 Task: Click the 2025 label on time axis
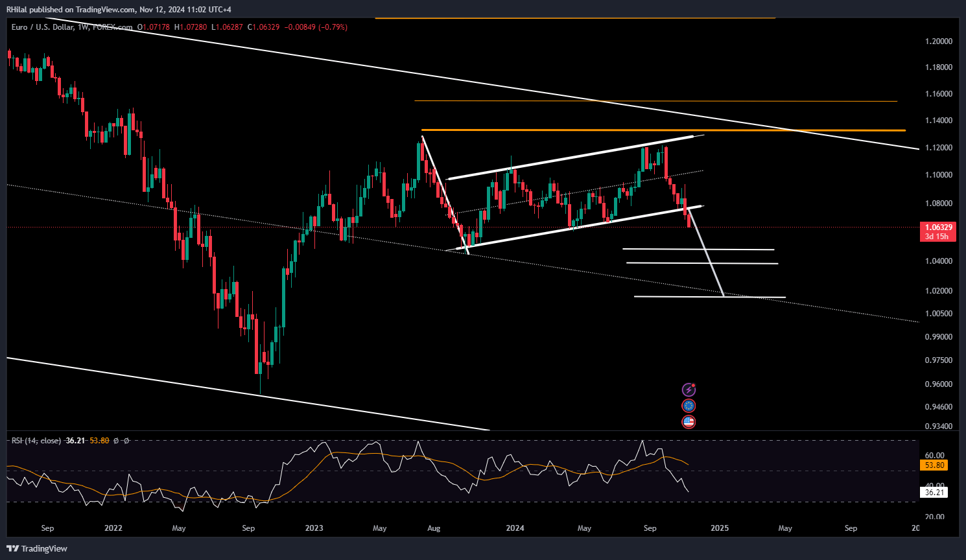point(720,528)
